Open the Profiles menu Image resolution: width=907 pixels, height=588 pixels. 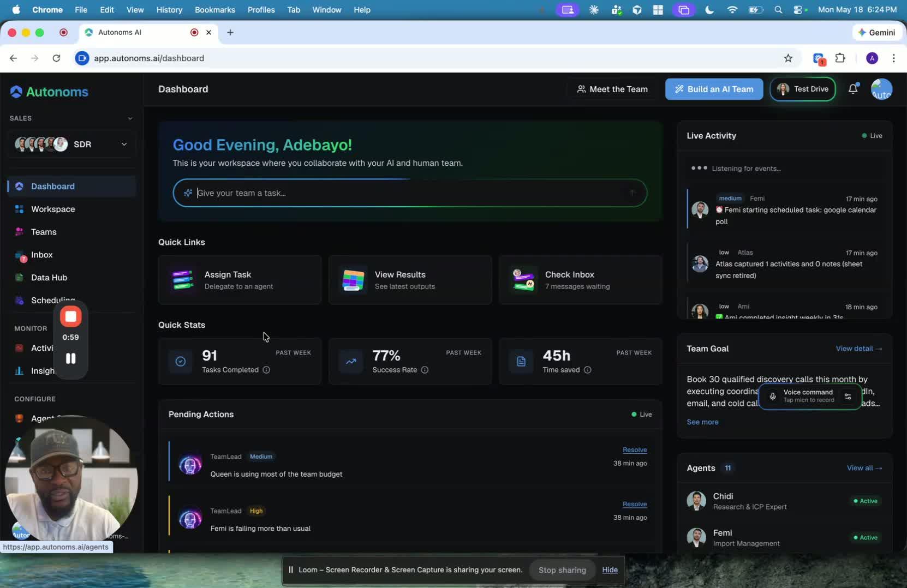(261, 10)
